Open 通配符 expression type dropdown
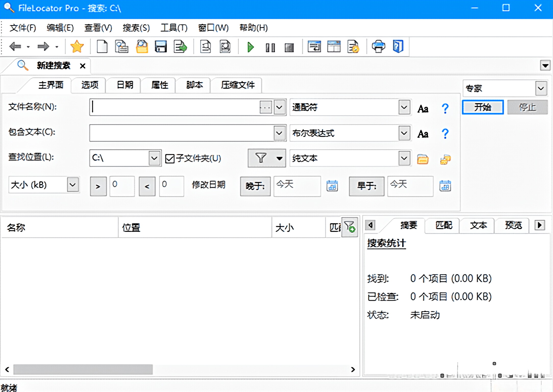The height and width of the screenshot is (392, 553). tap(404, 107)
